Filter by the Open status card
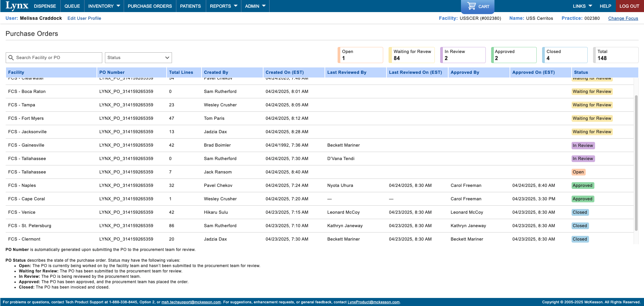The width and height of the screenshot is (644, 306). tap(360, 55)
